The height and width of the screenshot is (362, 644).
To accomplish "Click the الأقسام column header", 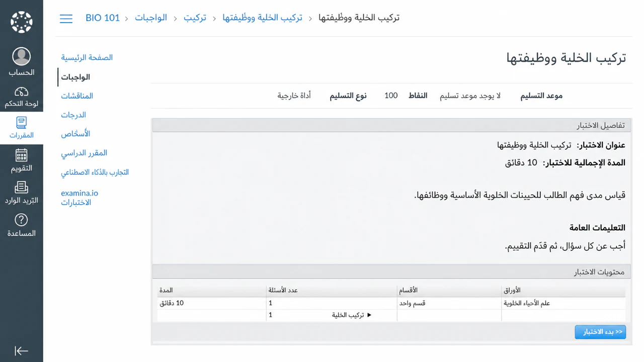I will [449, 291].
